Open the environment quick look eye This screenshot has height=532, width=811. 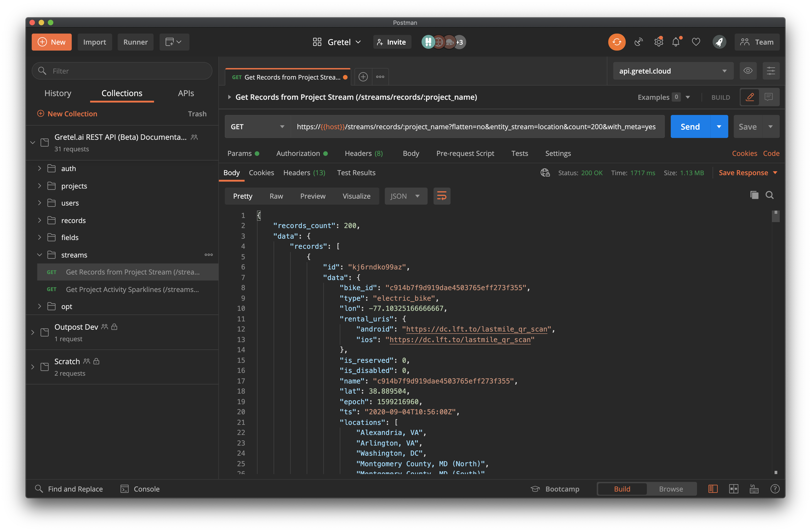click(748, 71)
